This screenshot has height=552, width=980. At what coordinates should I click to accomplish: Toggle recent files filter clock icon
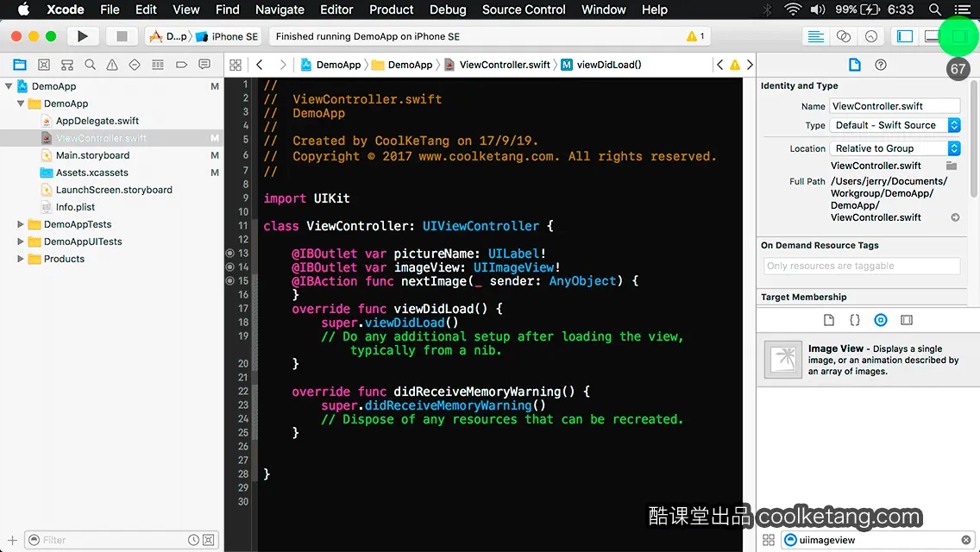tap(194, 540)
